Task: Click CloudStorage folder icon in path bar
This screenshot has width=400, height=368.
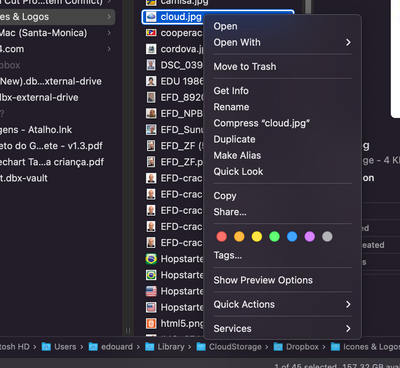Action: [x=201, y=347]
